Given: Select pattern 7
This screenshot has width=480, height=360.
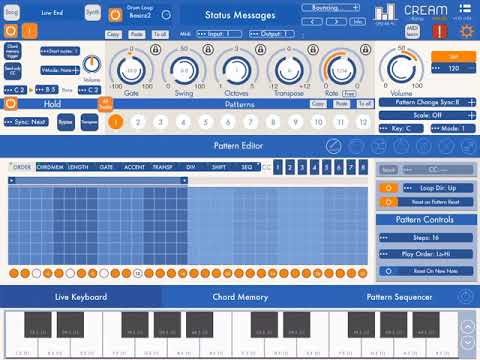Looking at the screenshot, I should (x=251, y=122).
